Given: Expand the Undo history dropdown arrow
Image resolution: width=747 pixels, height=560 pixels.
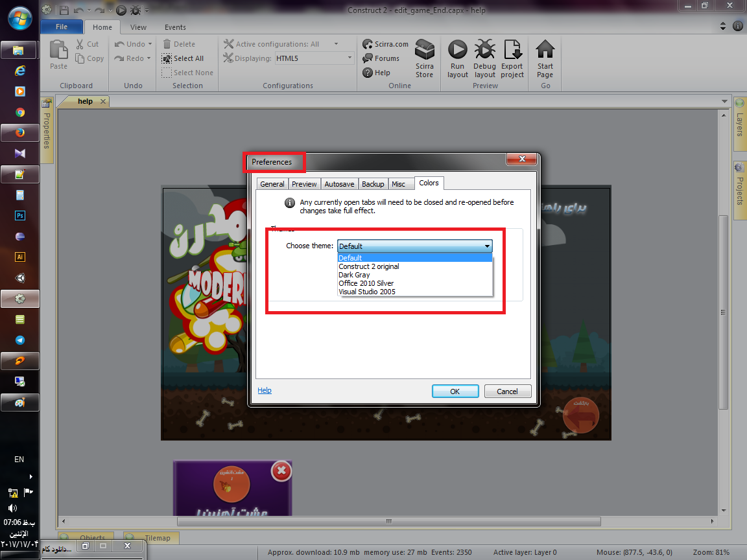Looking at the screenshot, I should coord(150,44).
